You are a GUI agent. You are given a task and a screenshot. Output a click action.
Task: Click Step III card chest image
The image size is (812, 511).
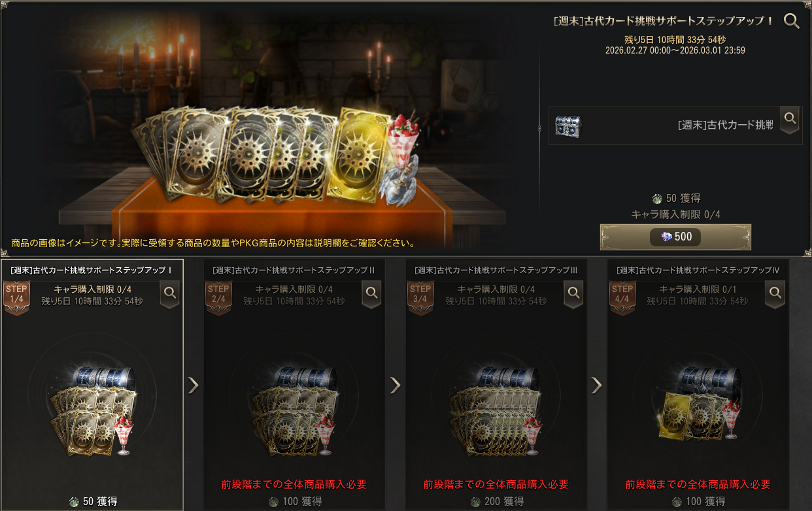[508, 381]
